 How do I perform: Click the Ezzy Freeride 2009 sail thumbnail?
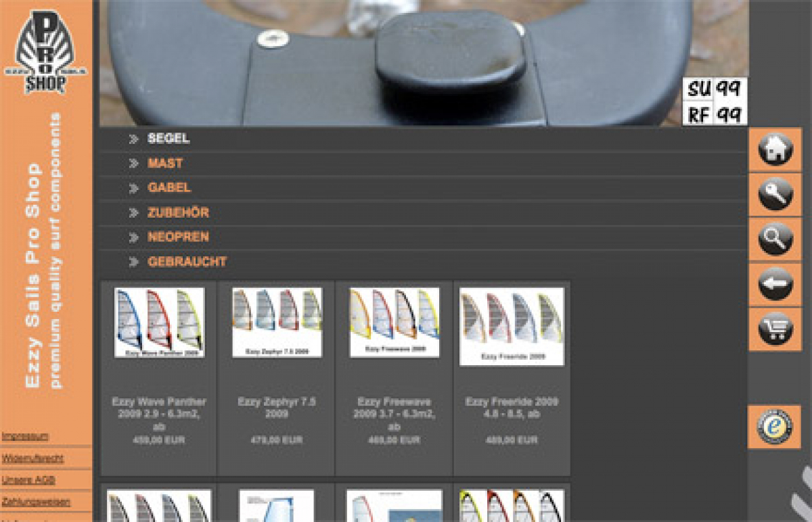[x=512, y=327]
